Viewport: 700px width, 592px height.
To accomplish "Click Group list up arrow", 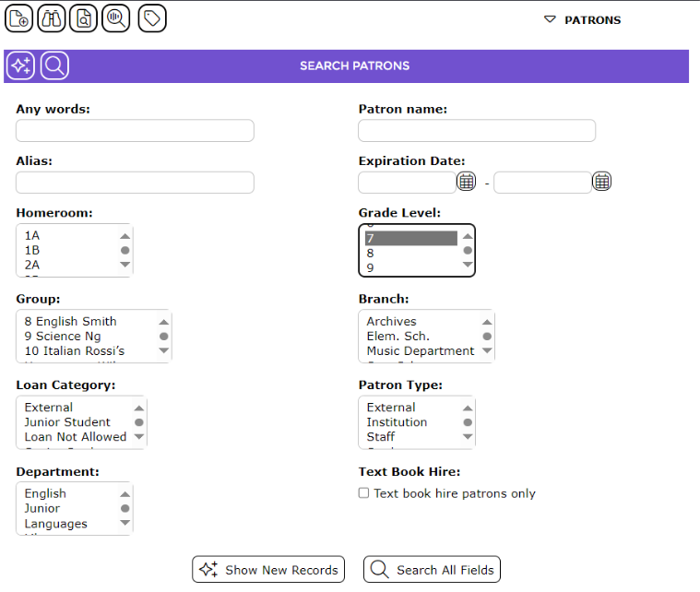I will point(164,323).
